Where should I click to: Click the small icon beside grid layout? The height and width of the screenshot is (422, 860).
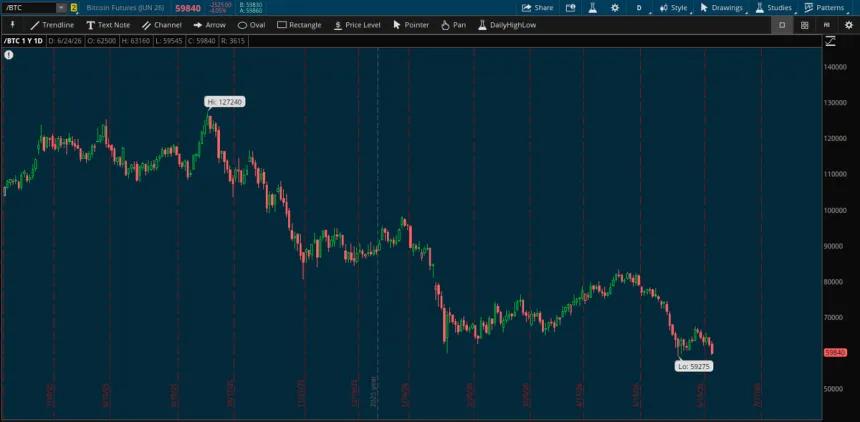click(x=827, y=25)
